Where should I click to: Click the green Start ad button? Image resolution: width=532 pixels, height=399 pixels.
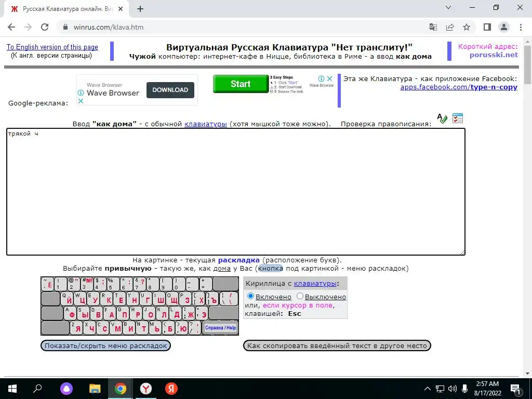click(x=241, y=84)
